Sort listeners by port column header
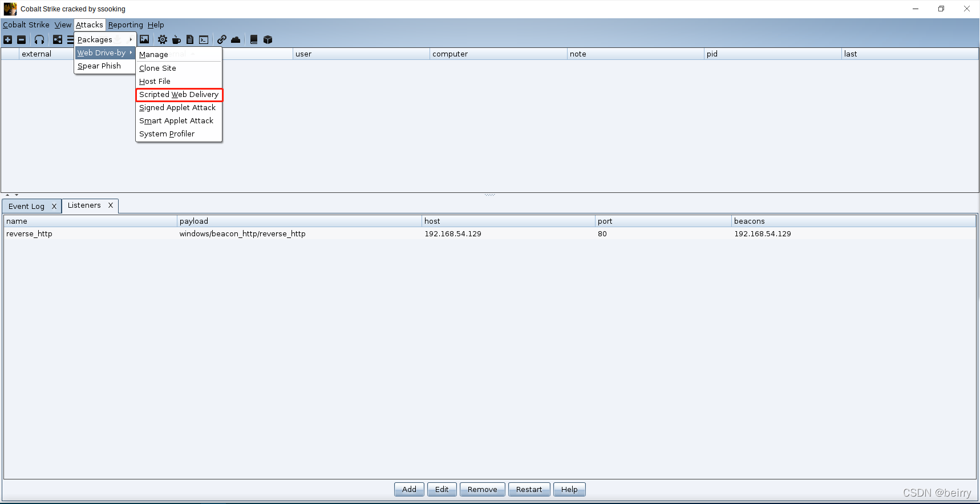The image size is (980, 504). (x=663, y=221)
